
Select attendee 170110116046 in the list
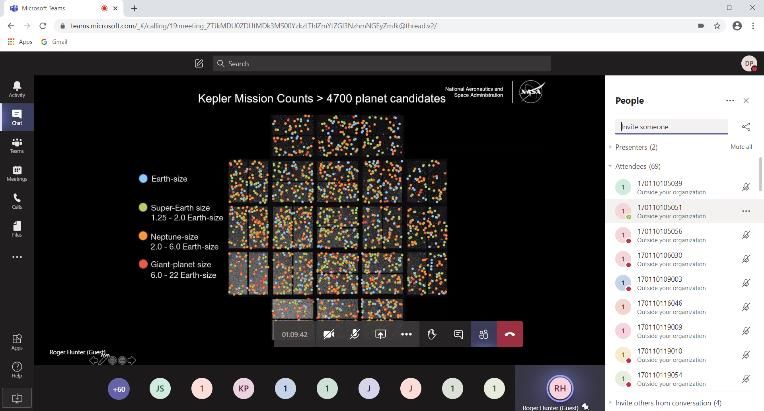pos(682,307)
